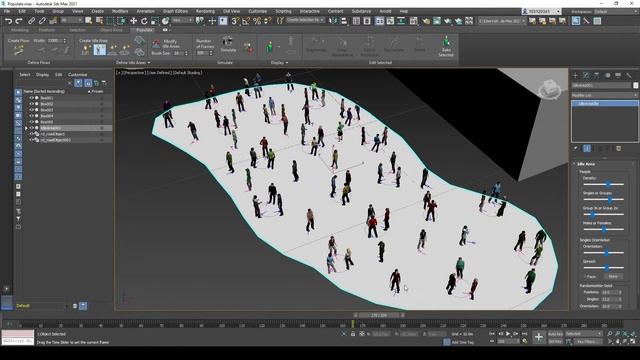Open Scene Explorer Display menu
Viewport: 640px width, 360px height.
tap(42, 75)
